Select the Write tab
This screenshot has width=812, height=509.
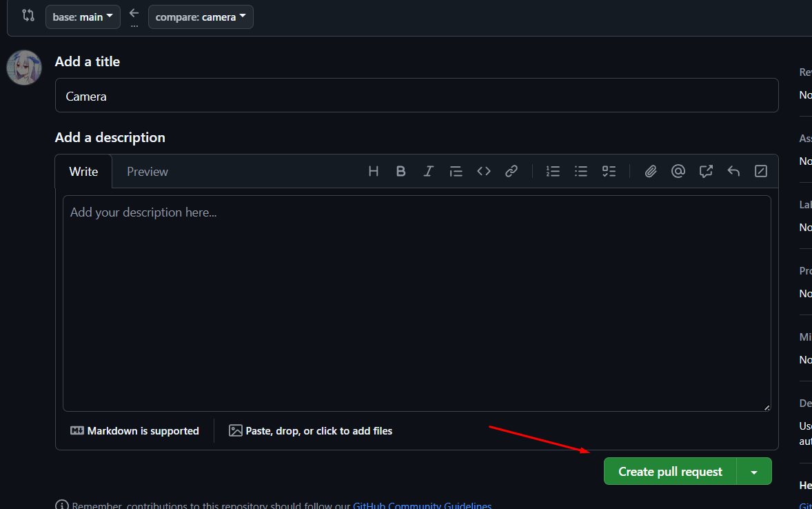83,172
